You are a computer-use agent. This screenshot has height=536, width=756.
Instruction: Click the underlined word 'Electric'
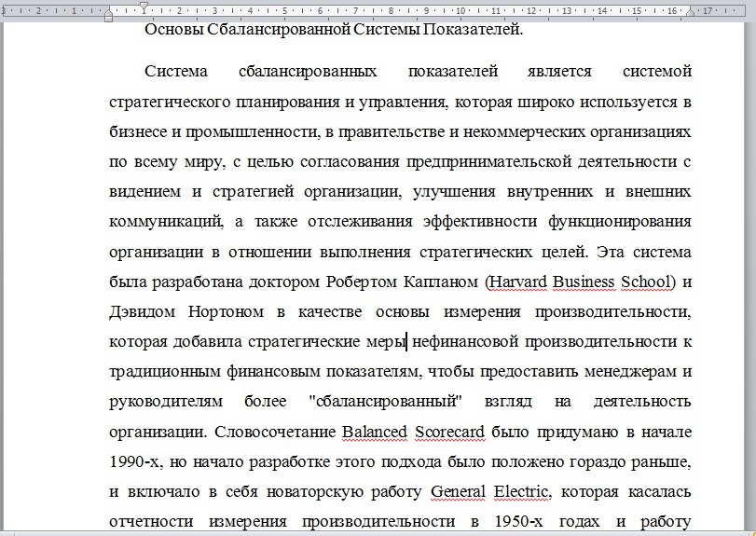[521, 492]
